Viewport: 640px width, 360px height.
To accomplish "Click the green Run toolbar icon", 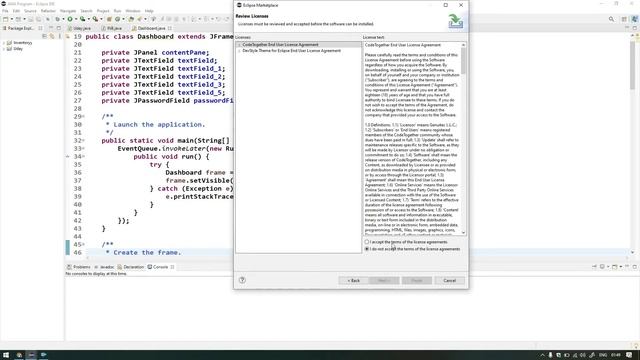I will click(70, 19).
